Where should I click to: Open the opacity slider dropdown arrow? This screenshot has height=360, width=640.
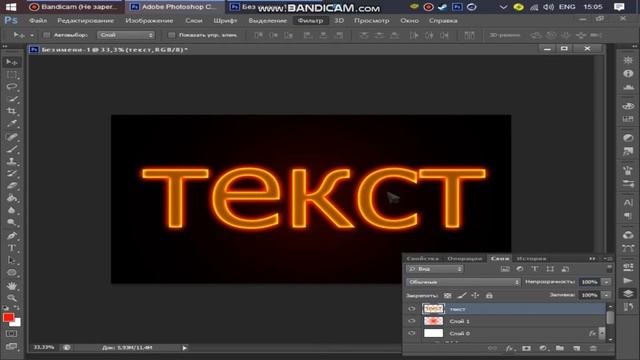point(607,282)
